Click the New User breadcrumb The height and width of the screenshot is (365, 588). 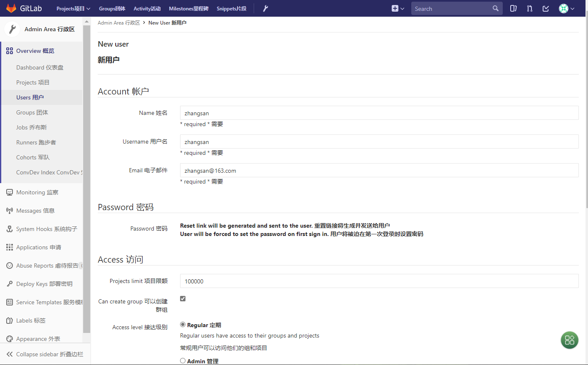(x=167, y=23)
